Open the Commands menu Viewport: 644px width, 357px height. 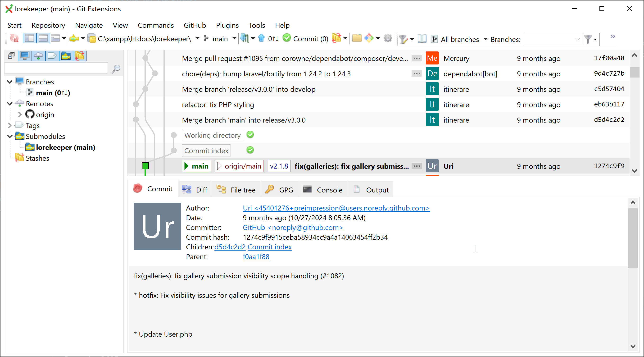pyautogui.click(x=155, y=25)
